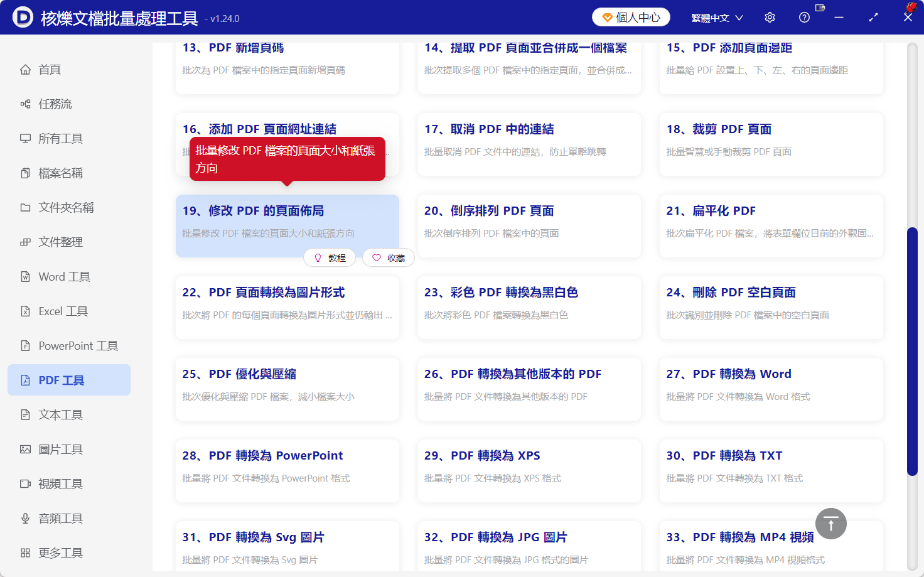Select PowerPoint 工具 in sidebar
This screenshot has width=924, height=577.
[69, 346]
